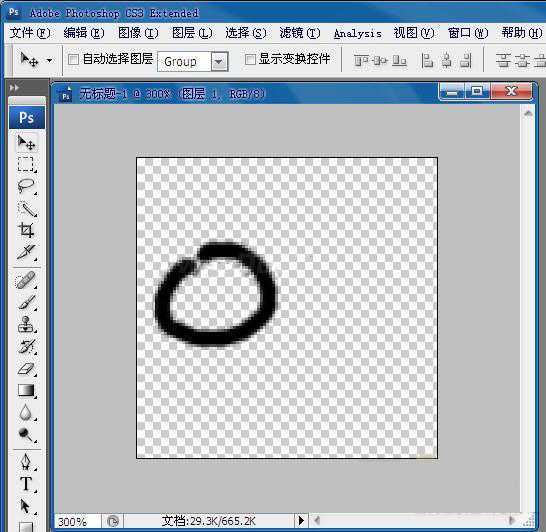Select the Lasso tool
This screenshot has width=546, height=532.
point(26,186)
